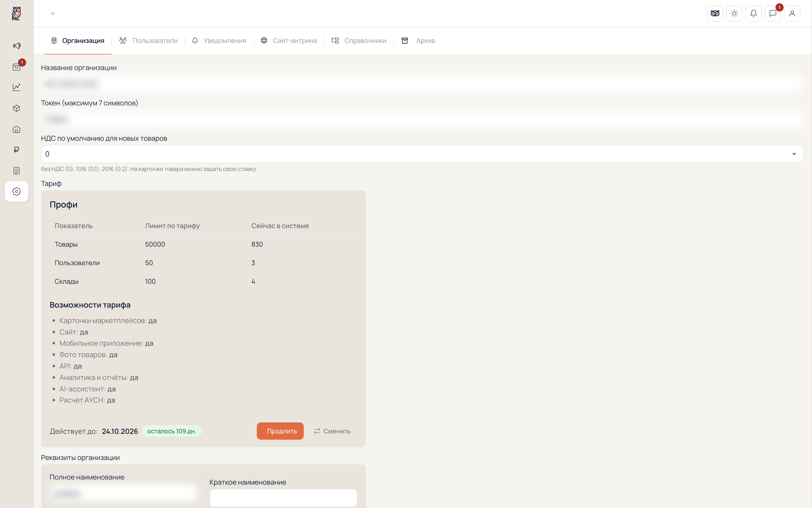Click the 'Расчет АУСН: да' item
812x508 pixels.
(87, 400)
